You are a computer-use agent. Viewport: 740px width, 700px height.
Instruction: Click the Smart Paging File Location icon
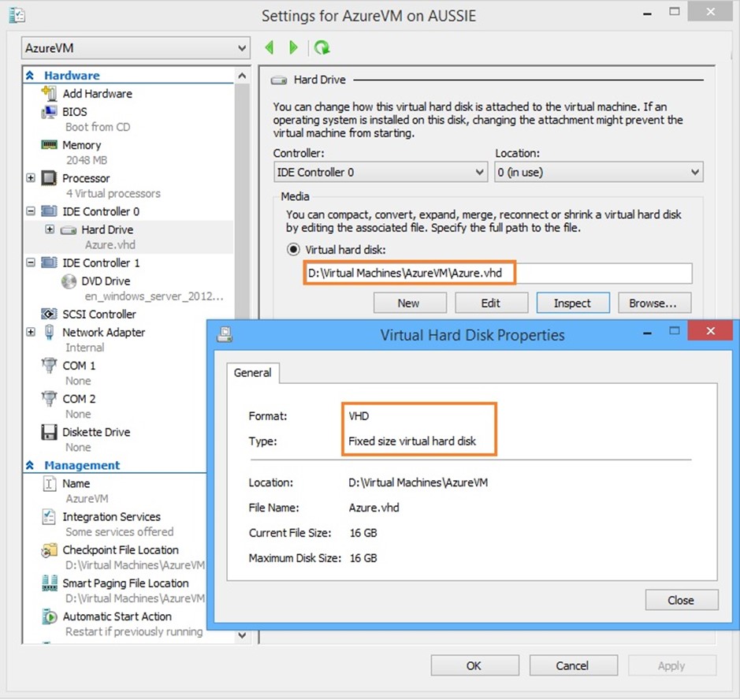(49, 583)
